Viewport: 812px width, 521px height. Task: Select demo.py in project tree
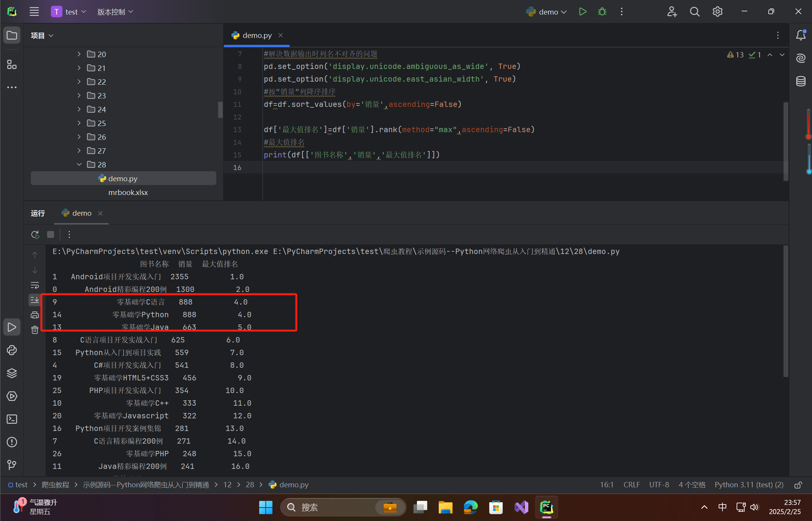pyautogui.click(x=123, y=179)
